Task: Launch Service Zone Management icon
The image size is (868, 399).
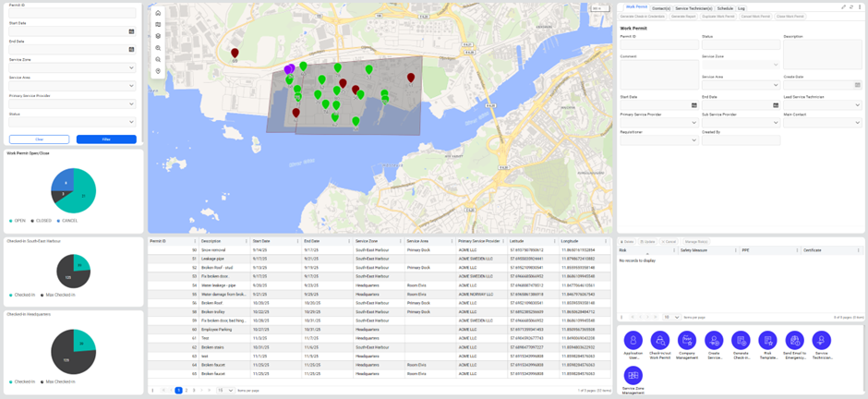Action: (x=633, y=375)
